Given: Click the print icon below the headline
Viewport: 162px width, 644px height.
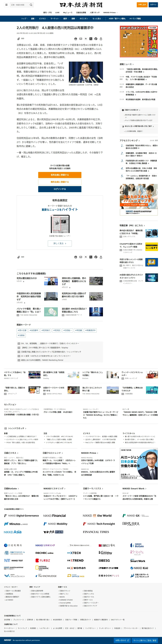Looking at the screenshot, I should tap(75, 39).
